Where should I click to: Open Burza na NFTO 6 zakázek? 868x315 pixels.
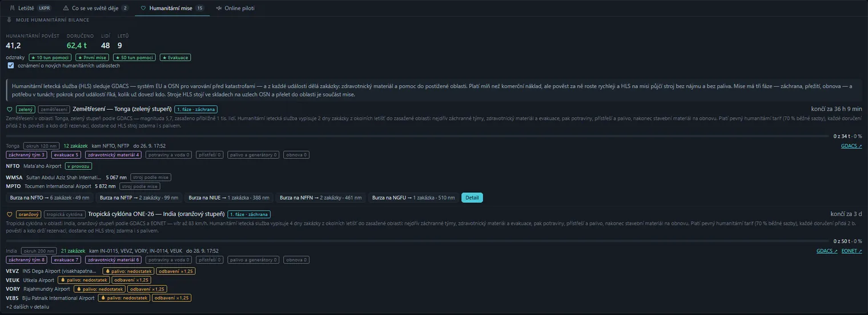pos(50,198)
